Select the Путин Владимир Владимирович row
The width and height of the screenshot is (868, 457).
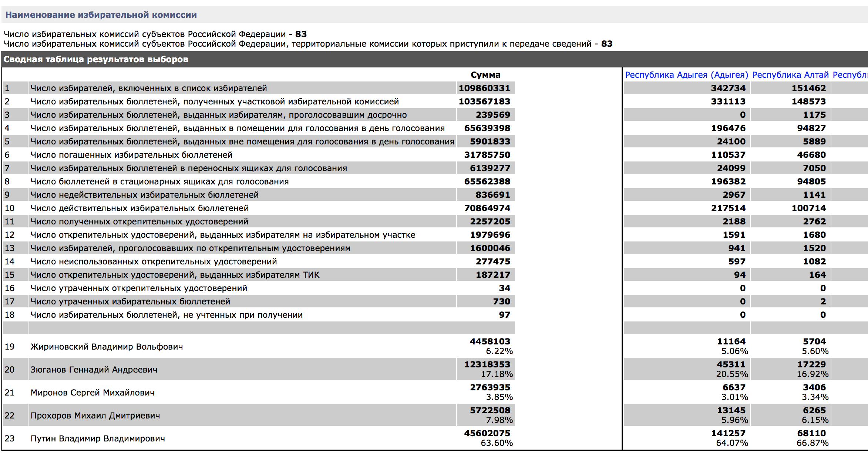[98, 438]
